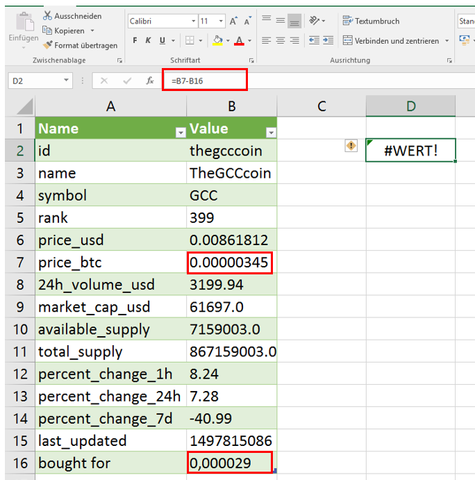Toggle italic K formatting

tap(148, 41)
